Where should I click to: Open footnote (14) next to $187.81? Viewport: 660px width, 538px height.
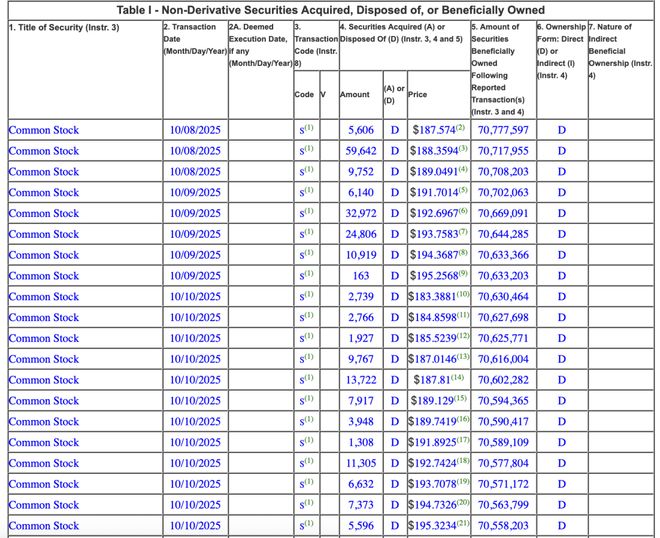pyautogui.click(x=457, y=377)
